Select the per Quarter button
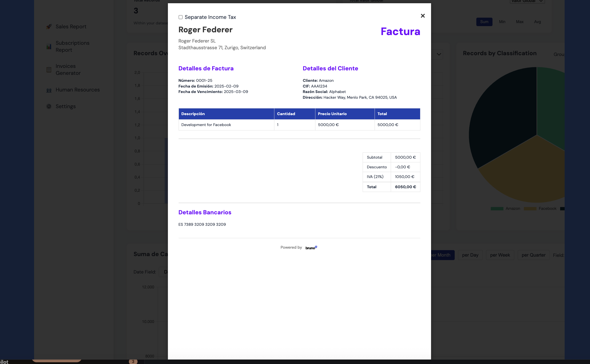This screenshot has height=364, width=590. pos(533,255)
